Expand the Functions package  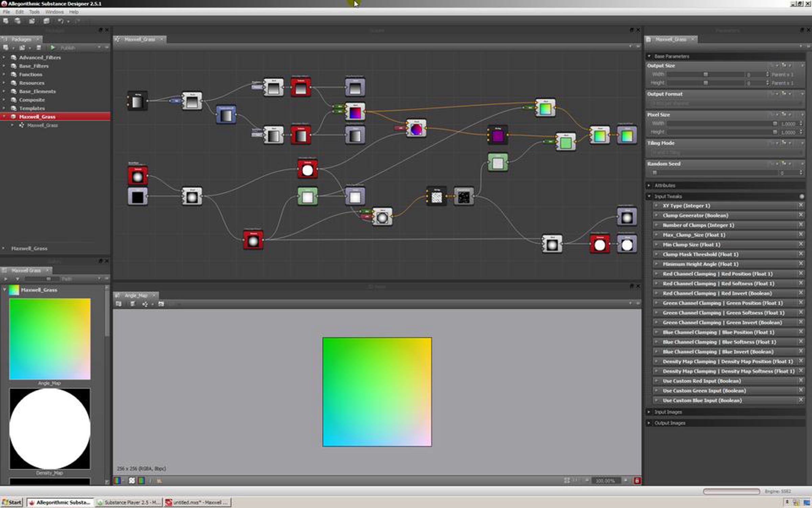pyautogui.click(x=4, y=75)
